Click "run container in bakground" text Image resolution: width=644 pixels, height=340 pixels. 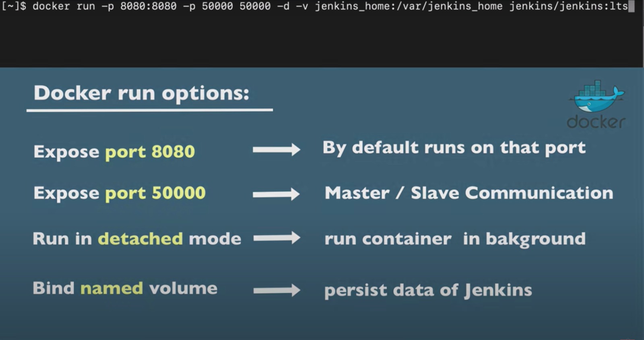[455, 239]
